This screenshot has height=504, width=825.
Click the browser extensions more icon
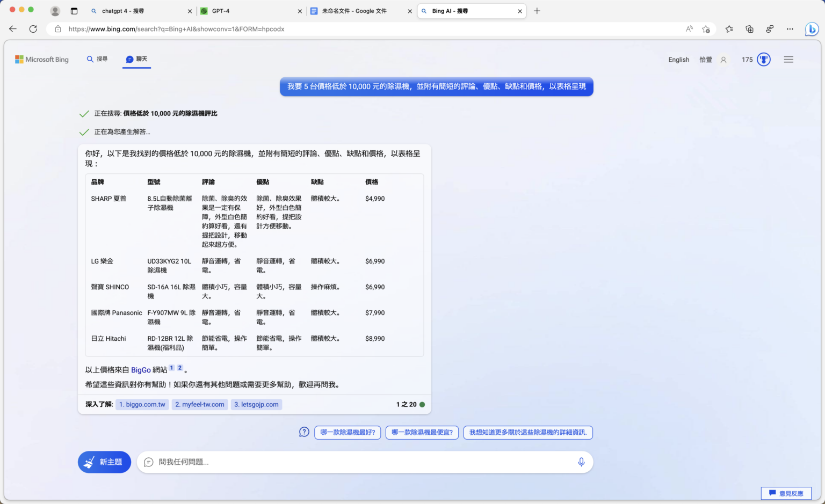pos(790,29)
